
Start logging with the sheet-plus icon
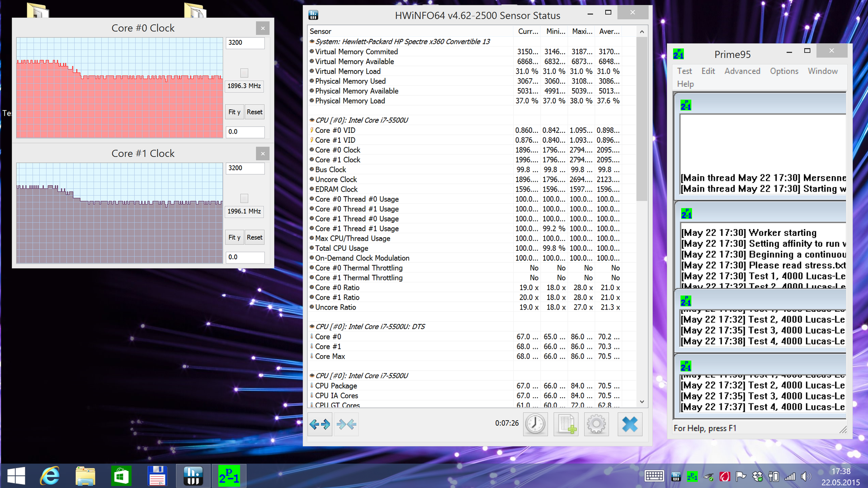tap(566, 424)
